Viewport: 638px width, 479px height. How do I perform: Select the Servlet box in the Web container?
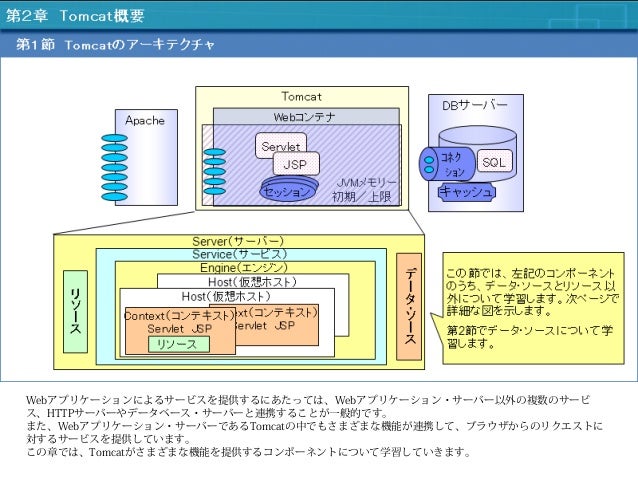tap(281, 146)
